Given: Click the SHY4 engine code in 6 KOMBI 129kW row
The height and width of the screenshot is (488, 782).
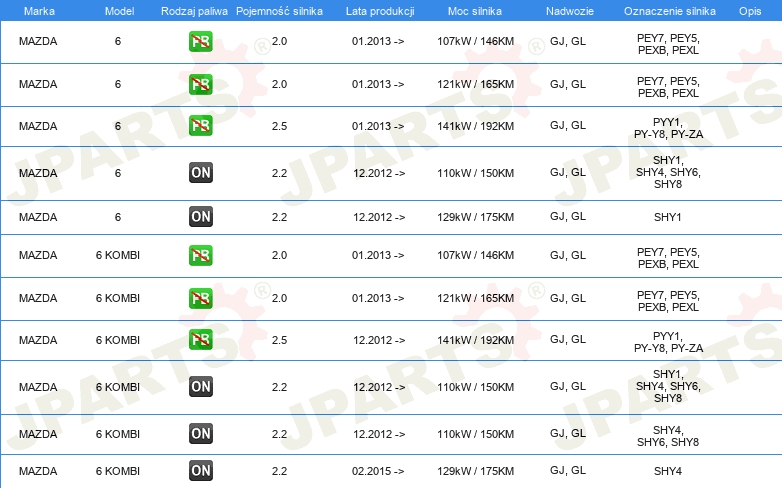Looking at the screenshot, I should (x=668, y=471).
